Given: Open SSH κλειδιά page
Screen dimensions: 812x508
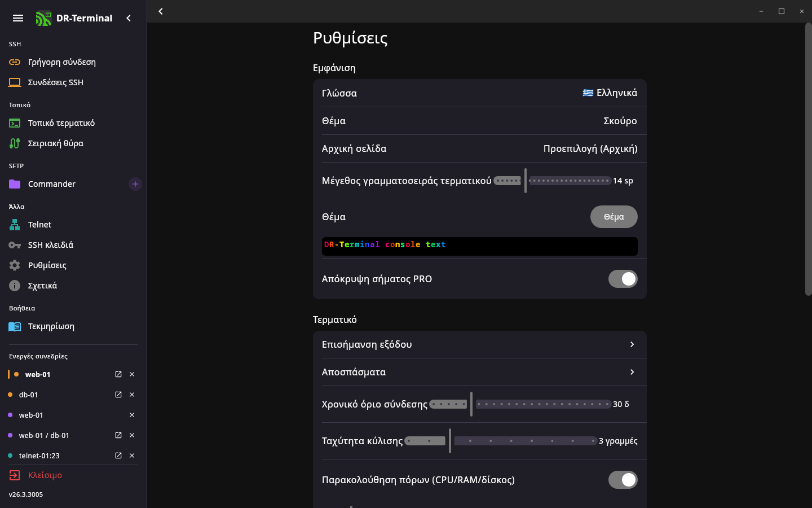Looking at the screenshot, I should [x=73, y=245].
